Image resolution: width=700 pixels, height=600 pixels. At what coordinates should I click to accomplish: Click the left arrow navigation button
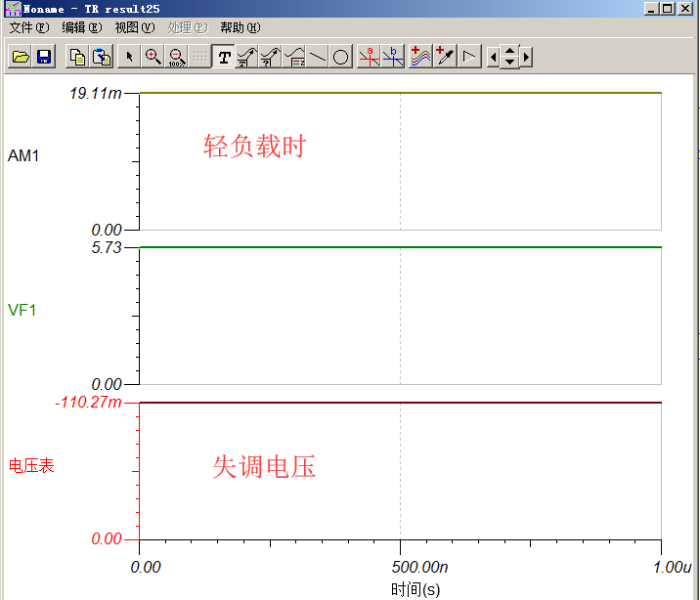[493, 58]
